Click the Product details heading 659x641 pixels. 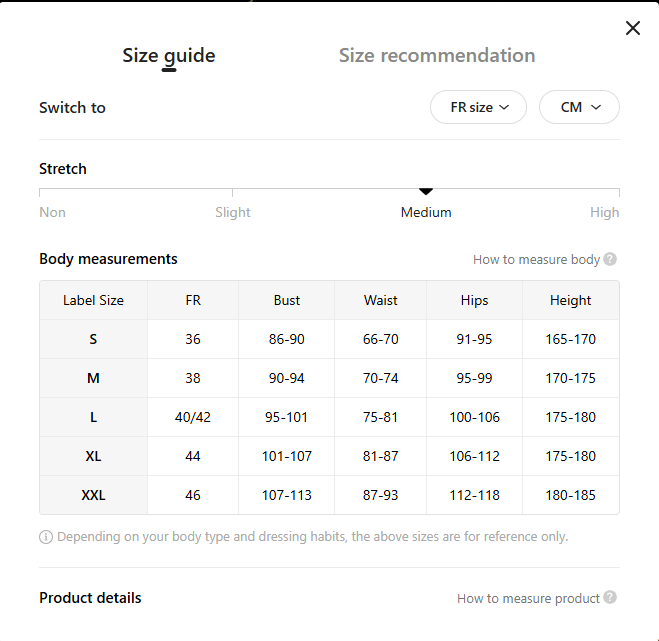tap(90, 598)
